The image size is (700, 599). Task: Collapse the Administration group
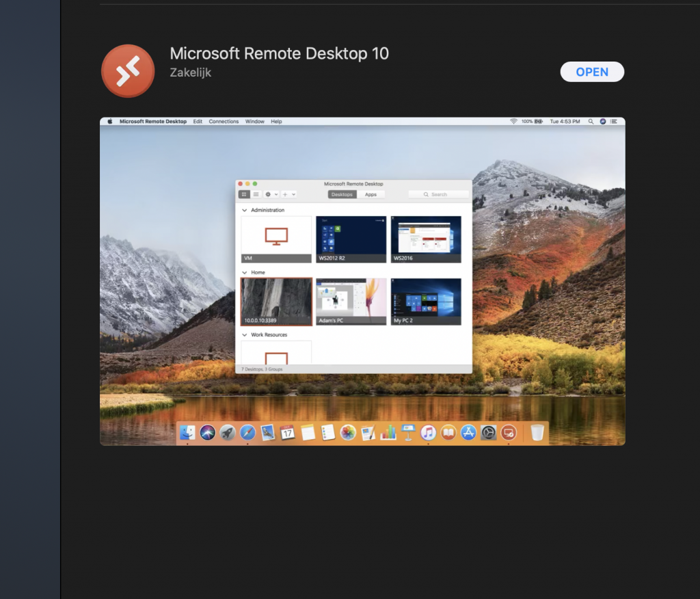pyautogui.click(x=244, y=210)
